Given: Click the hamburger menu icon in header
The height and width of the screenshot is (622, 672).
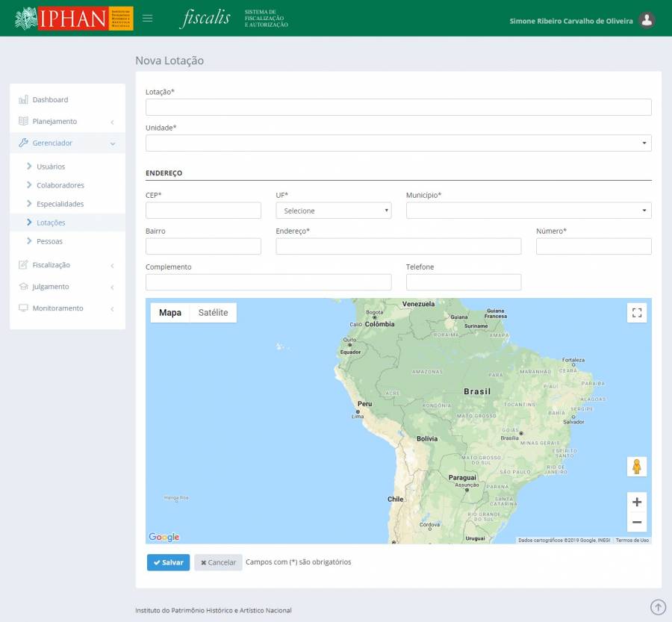Looking at the screenshot, I should (147, 19).
